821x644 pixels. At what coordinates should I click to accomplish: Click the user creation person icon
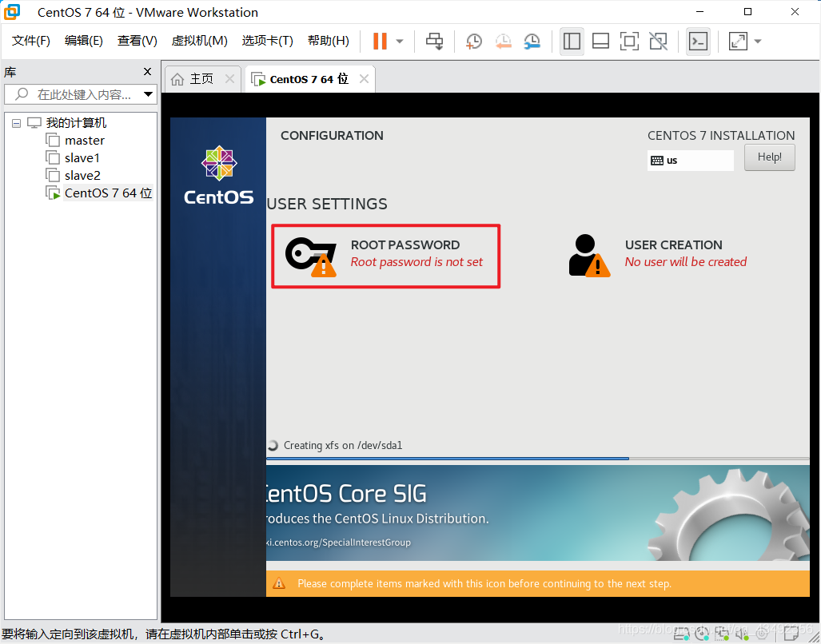point(589,256)
